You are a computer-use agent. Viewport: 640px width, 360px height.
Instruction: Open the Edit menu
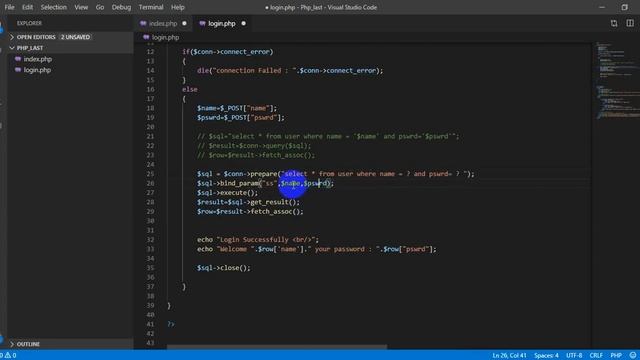point(27,7)
